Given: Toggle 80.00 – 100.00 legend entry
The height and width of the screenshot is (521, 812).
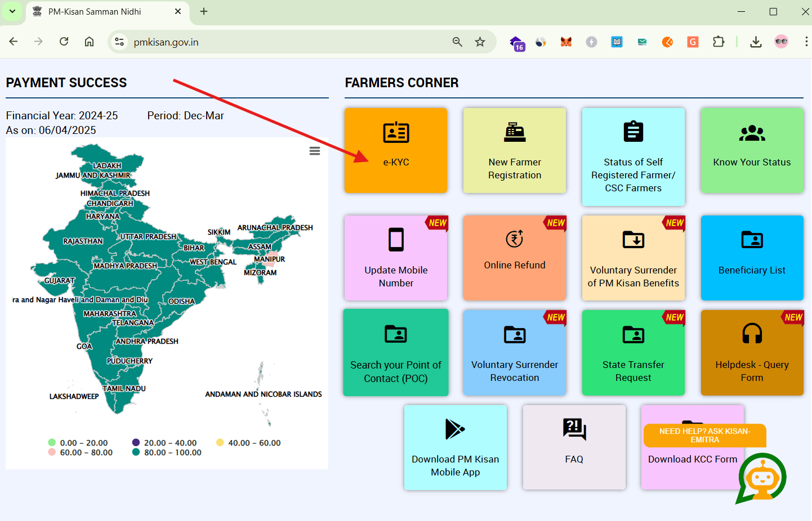Looking at the screenshot, I should 167,452.
